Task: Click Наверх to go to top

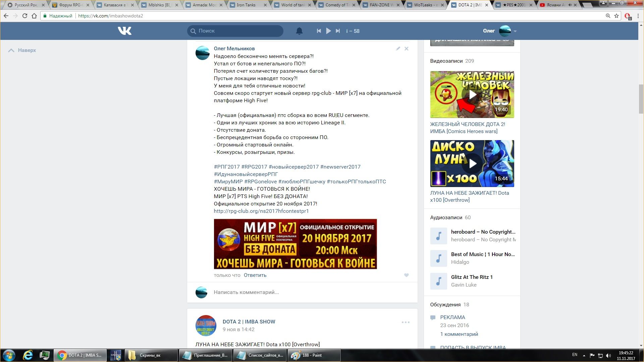Action: (x=22, y=50)
